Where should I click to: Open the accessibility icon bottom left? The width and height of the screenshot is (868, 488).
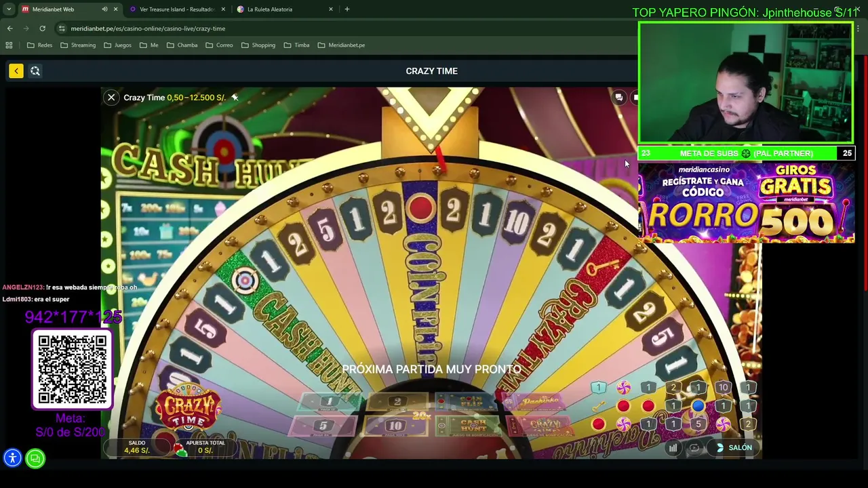click(x=12, y=458)
